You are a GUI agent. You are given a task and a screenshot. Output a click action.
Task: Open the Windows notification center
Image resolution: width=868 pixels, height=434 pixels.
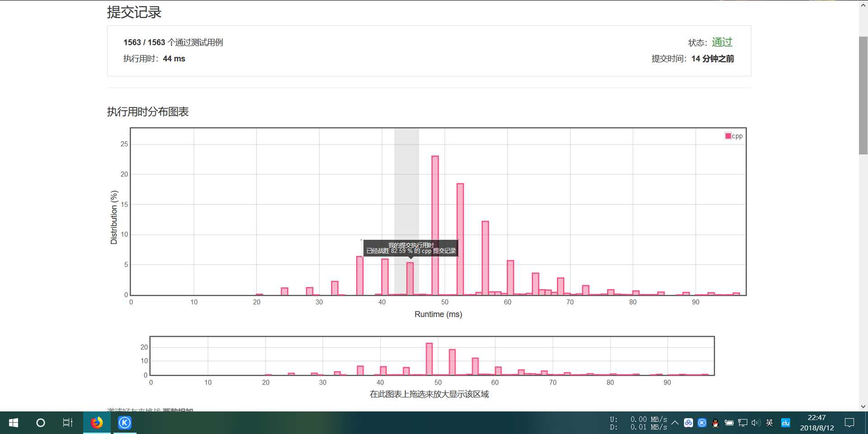[849, 423]
